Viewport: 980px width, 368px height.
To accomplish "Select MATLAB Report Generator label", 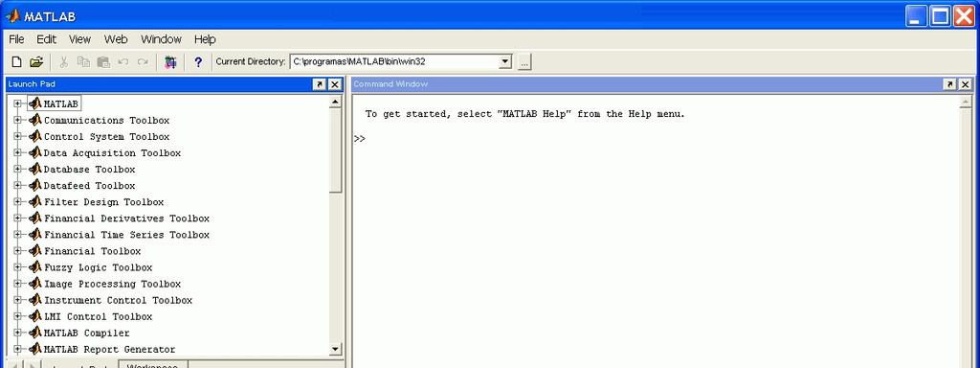I will pyautogui.click(x=109, y=349).
